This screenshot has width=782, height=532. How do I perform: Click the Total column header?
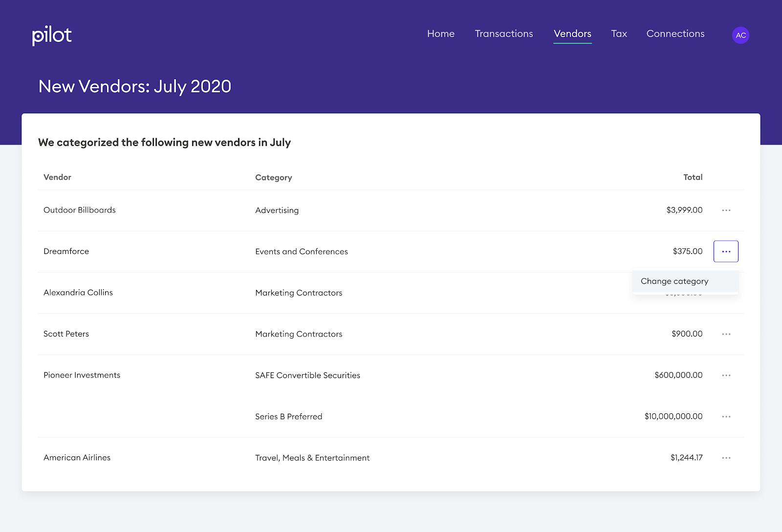pos(693,177)
